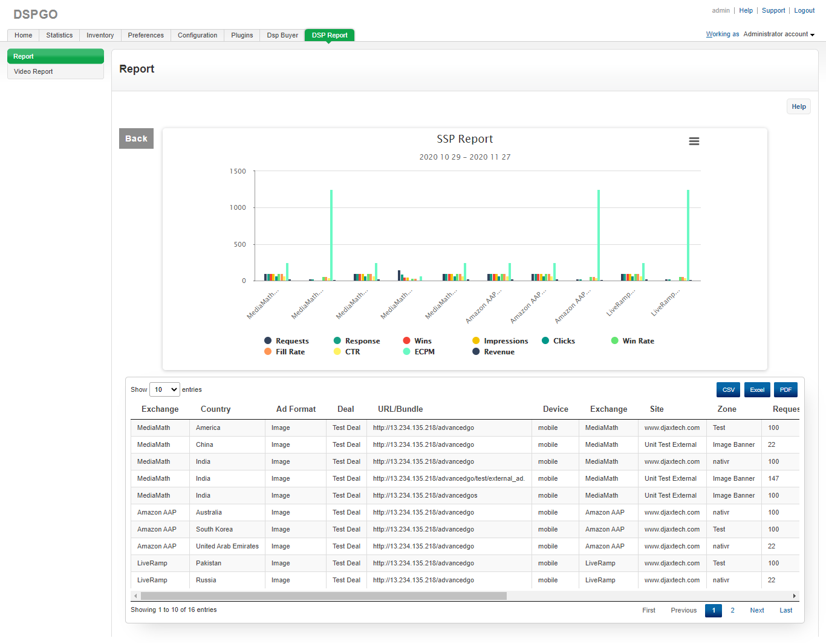Viewport: 826px width, 644px height.
Task: Open the Statistics tab
Action: click(59, 36)
